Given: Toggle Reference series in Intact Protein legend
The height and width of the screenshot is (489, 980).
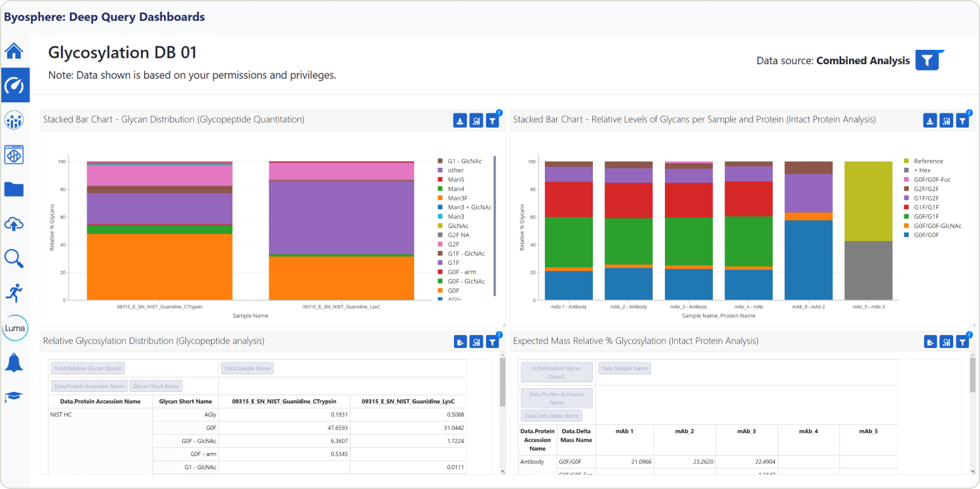Looking at the screenshot, I should [928, 161].
